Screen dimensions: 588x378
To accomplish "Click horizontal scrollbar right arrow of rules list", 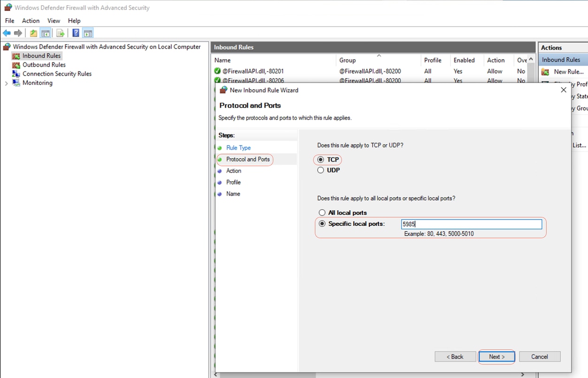I will coord(522,375).
